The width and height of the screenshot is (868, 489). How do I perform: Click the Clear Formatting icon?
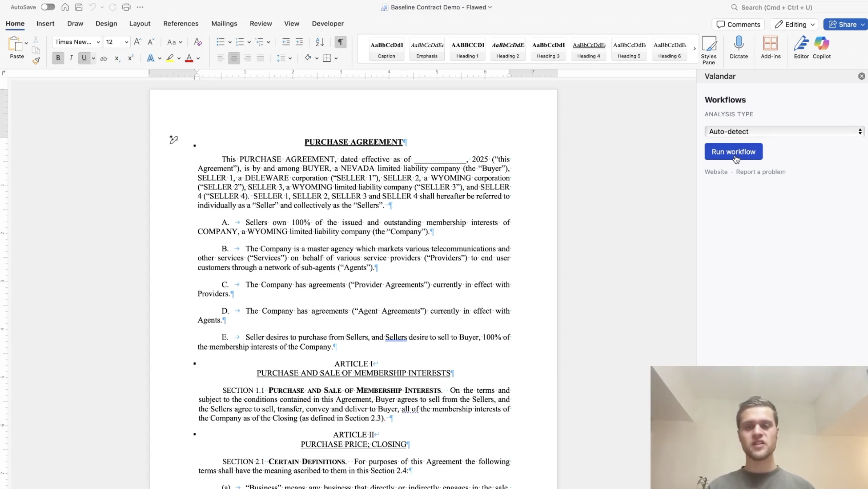coord(198,42)
